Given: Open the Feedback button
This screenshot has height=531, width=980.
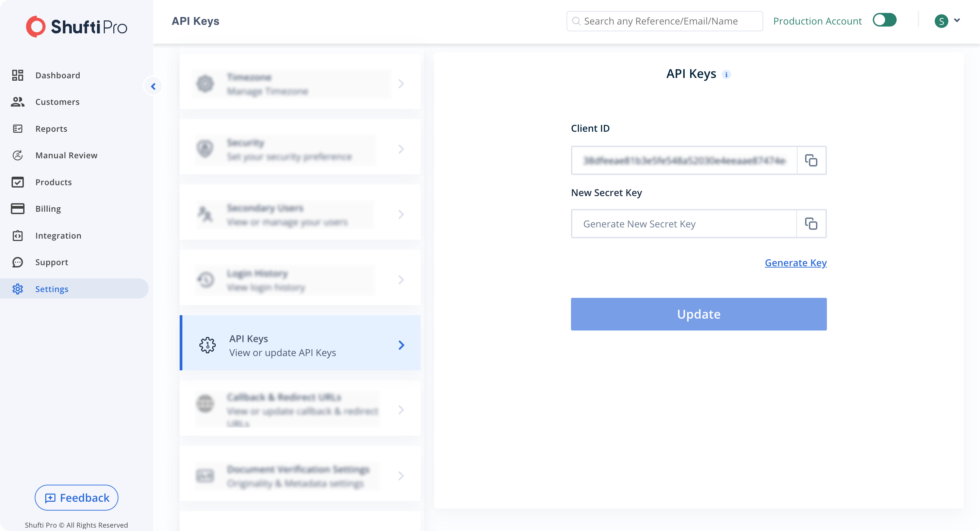Looking at the screenshot, I should pos(76,497).
